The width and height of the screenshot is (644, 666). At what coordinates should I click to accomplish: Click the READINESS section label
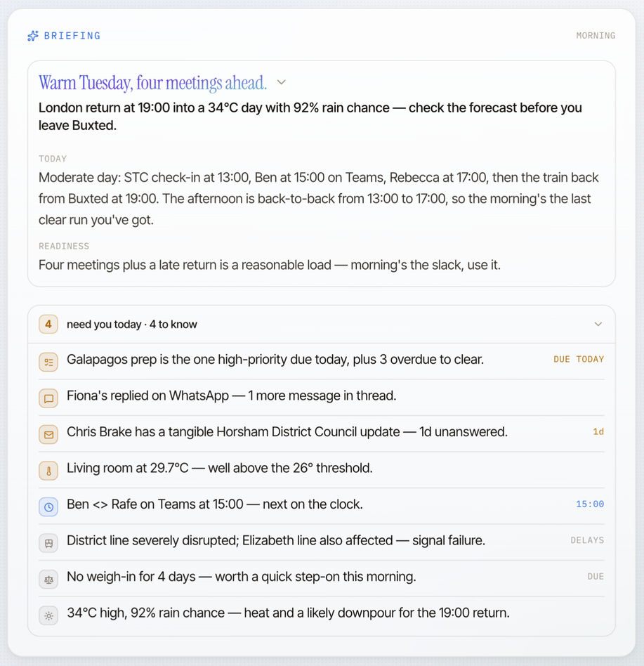point(64,247)
